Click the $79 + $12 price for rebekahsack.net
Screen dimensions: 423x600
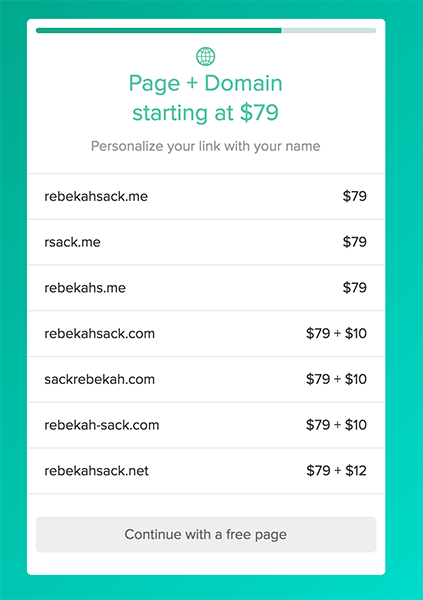click(x=336, y=470)
